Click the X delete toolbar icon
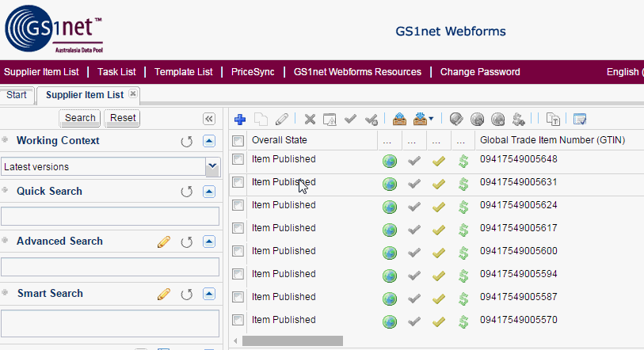 pos(310,120)
